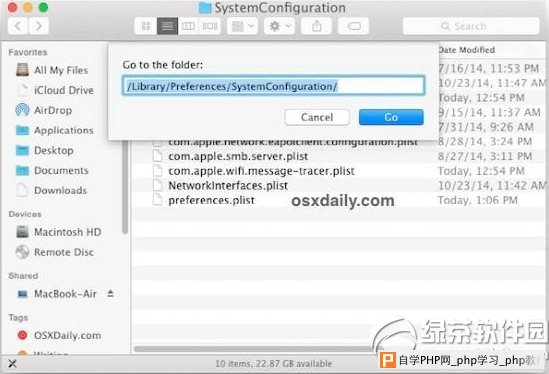Click the Edit Tags toolbar button
The height and width of the screenshot is (374, 549).
(x=354, y=26)
